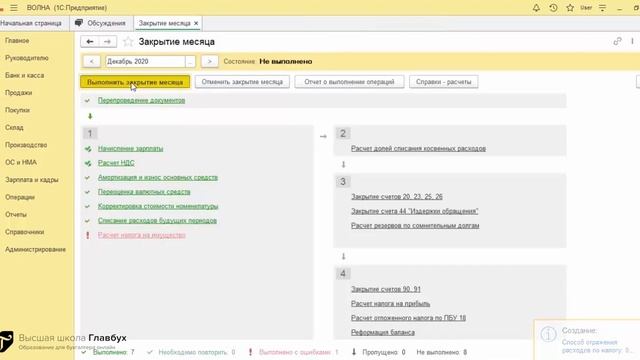The width and height of the screenshot is (640, 360).
Task: Go back with the left arrow
Action: 90,42
